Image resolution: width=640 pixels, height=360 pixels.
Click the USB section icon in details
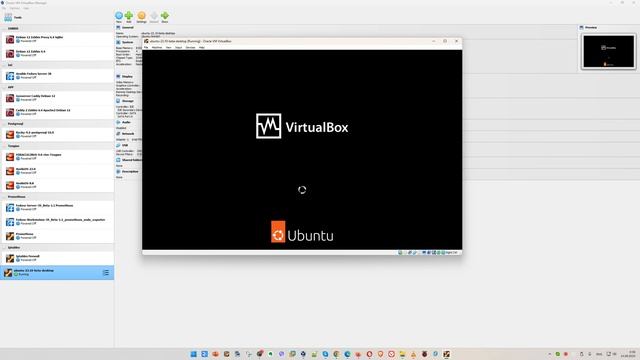coord(118,145)
